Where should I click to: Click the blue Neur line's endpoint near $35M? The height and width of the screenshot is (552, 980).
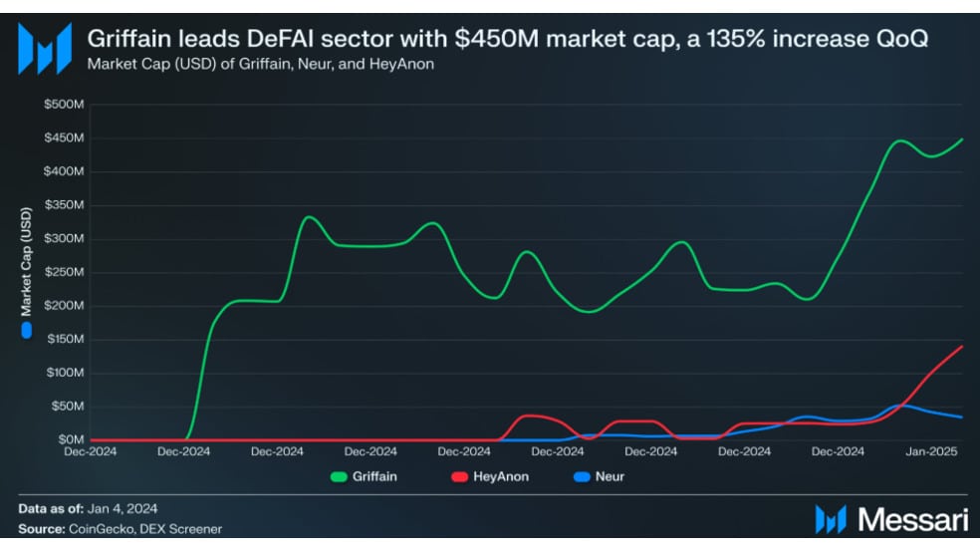click(961, 416)
